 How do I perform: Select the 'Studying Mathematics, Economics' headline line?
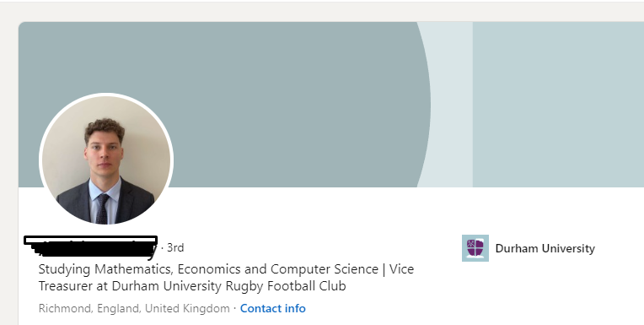tap(226, 269)
